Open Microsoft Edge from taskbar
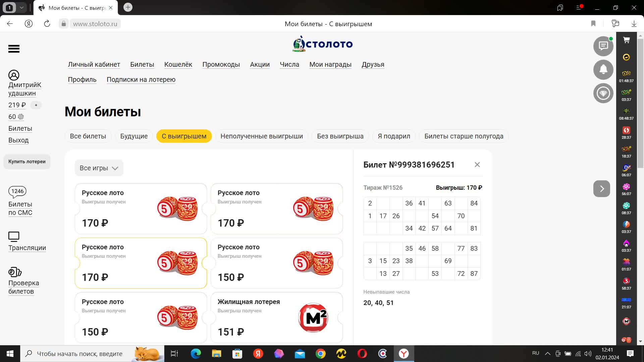Screen dimensions: 644x362 coord(196,354)
